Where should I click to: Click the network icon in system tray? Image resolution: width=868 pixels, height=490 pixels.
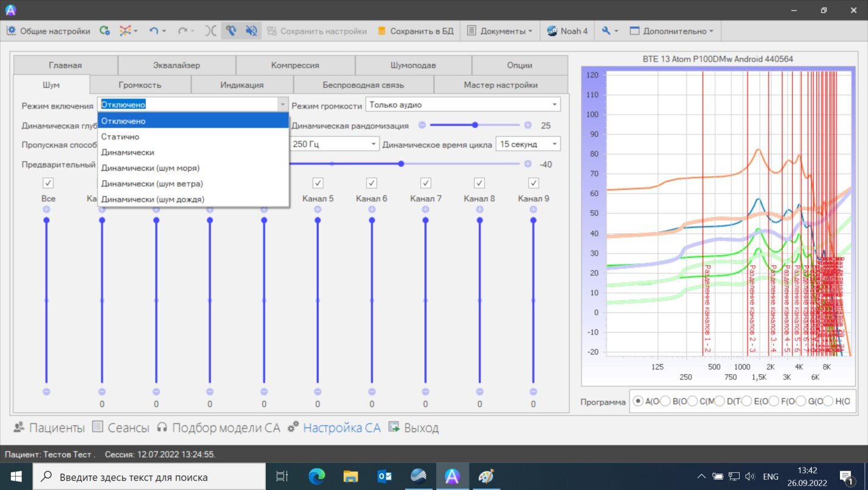(x=734, y=477)
